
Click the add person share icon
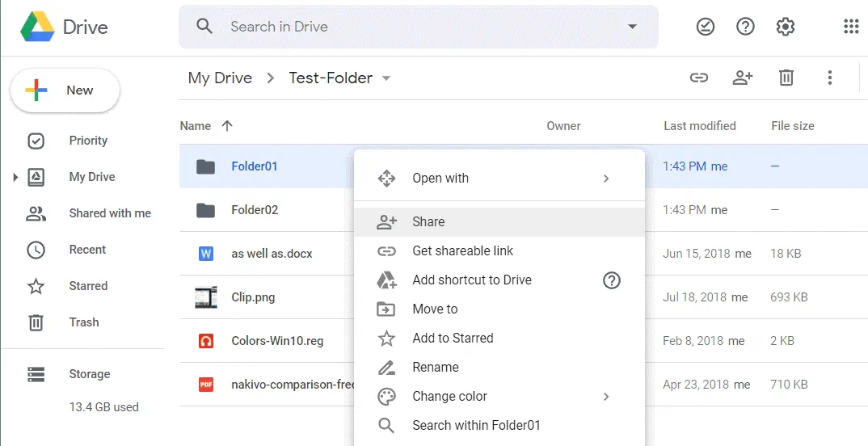coord(742,78)
